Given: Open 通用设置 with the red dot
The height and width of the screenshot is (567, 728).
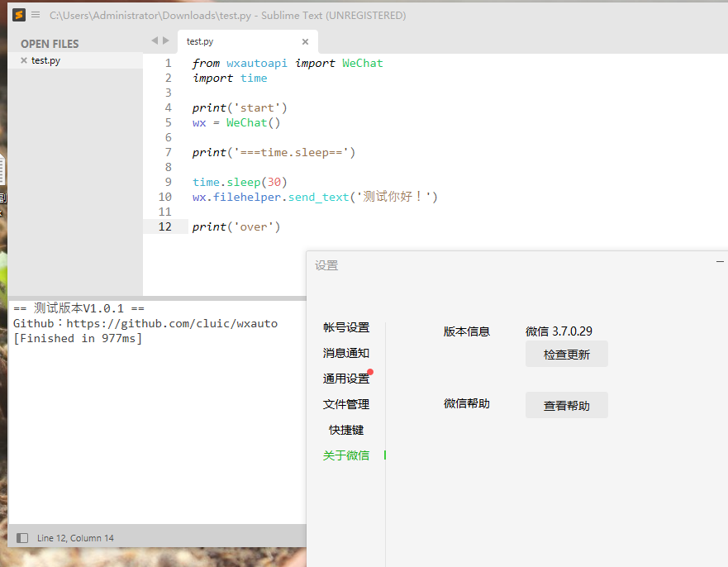Looking at the screenshot, I should click(346, 379).
